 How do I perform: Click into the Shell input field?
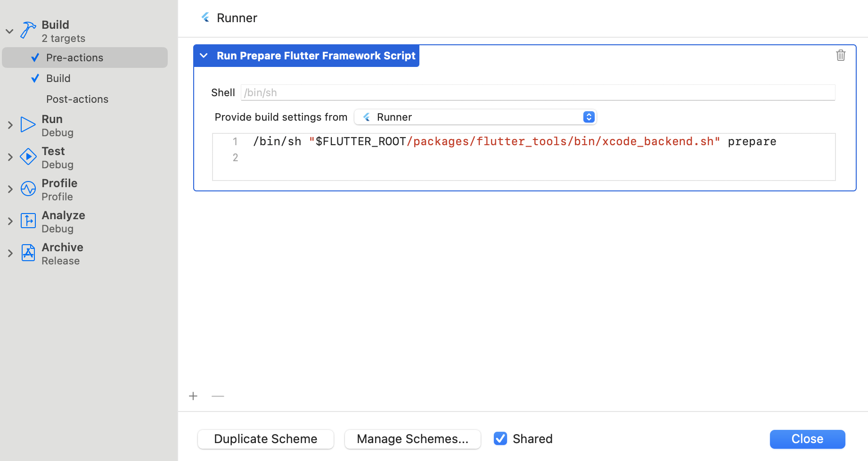[x=537, y=92]
